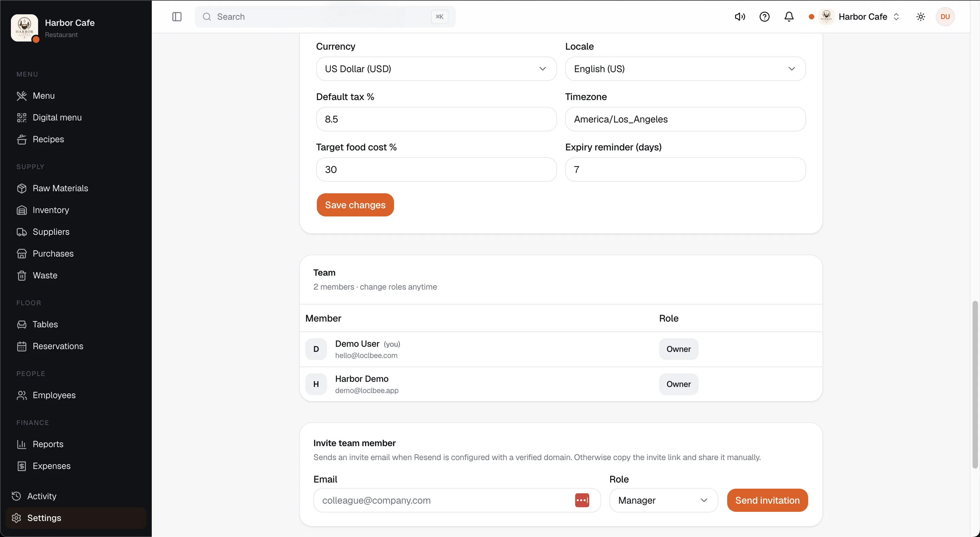The image size is (980, 537).
Task: Click the hello@loclbee.com email text
Action: point(366,356)
